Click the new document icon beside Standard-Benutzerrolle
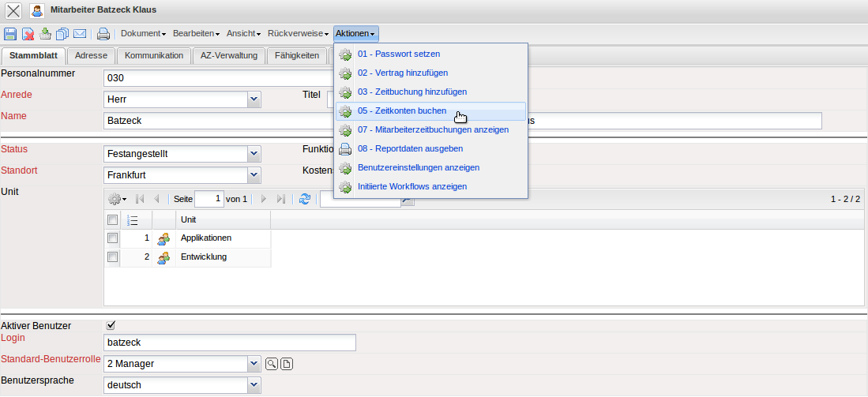Image resolution: width=868 pixels, height=397 pixels. click(x=287, y=364)
